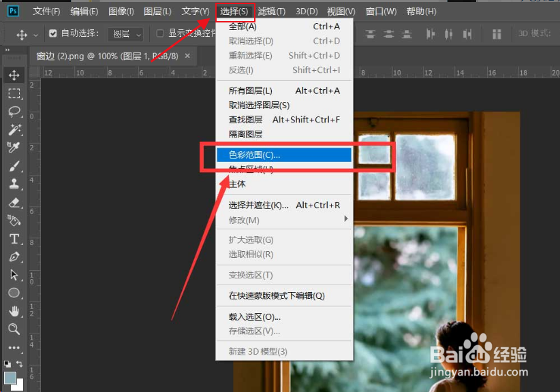Align vertical centers in options bar
Image resolution: width=560 pixels, height=392 pixels.
tap(388, 34)
